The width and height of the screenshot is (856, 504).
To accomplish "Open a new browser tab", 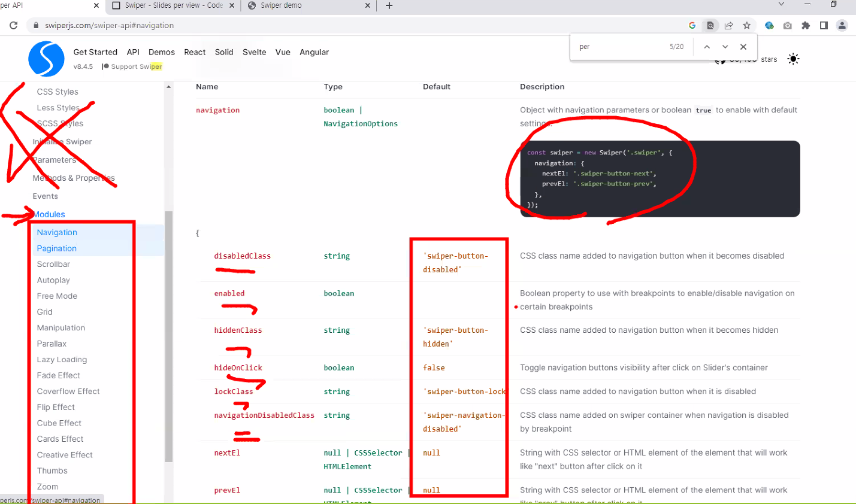I will pos(389,5).
